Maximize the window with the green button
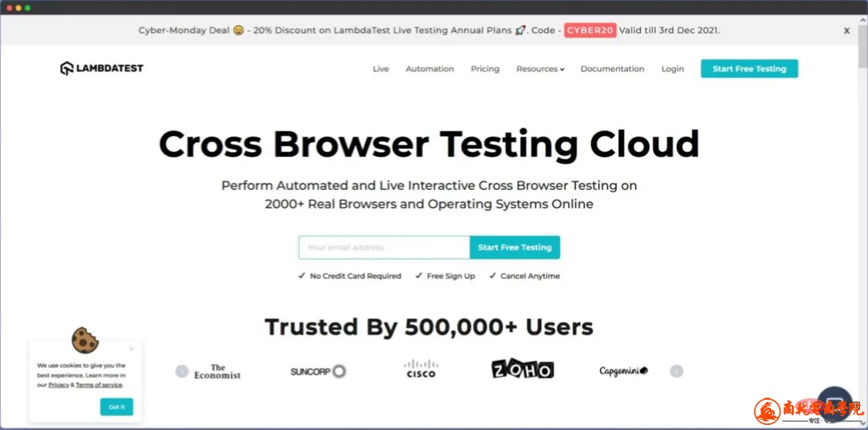 tap(28, 8)
